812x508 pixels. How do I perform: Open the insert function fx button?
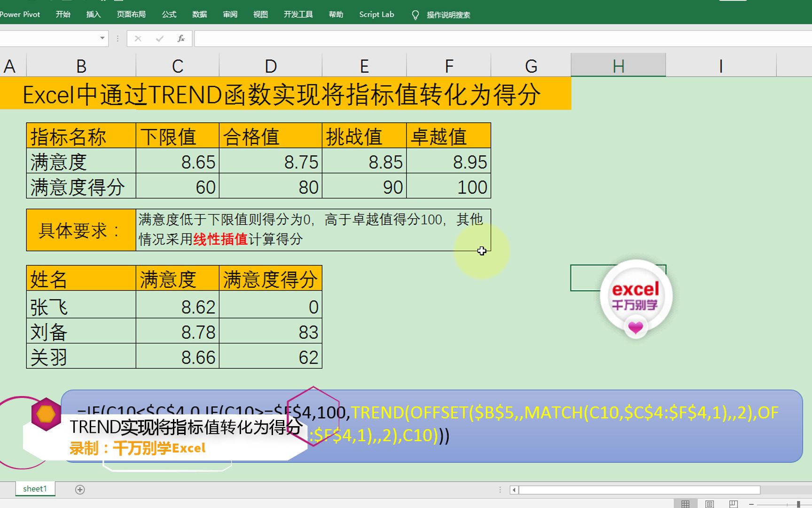(x=181, y=39)
